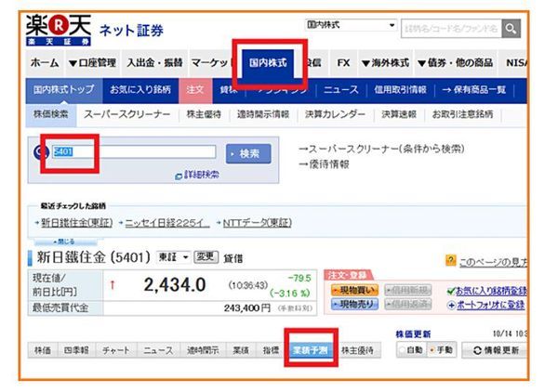Expand the 海外株式 menu
This screenshot has width=558, height=392.
(x=385, y=63)
